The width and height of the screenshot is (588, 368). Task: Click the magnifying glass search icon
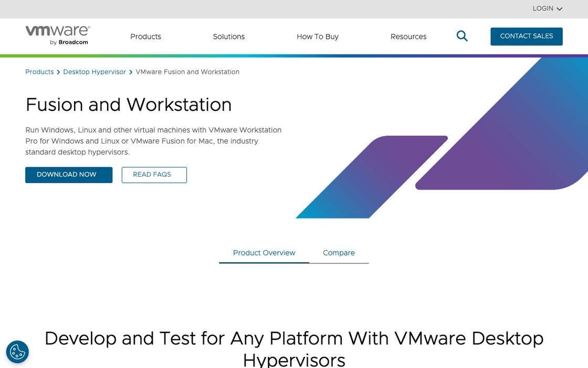point(462,36)
